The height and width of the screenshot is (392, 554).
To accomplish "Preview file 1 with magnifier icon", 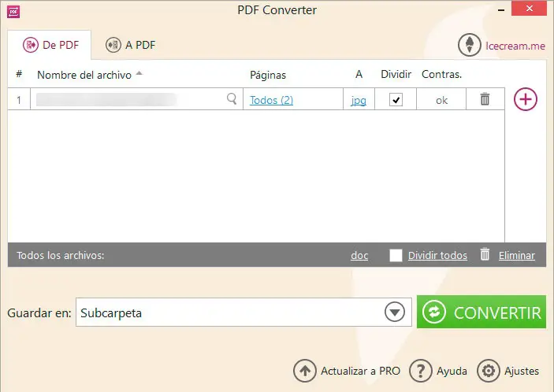I will click(x=232, y=99).
